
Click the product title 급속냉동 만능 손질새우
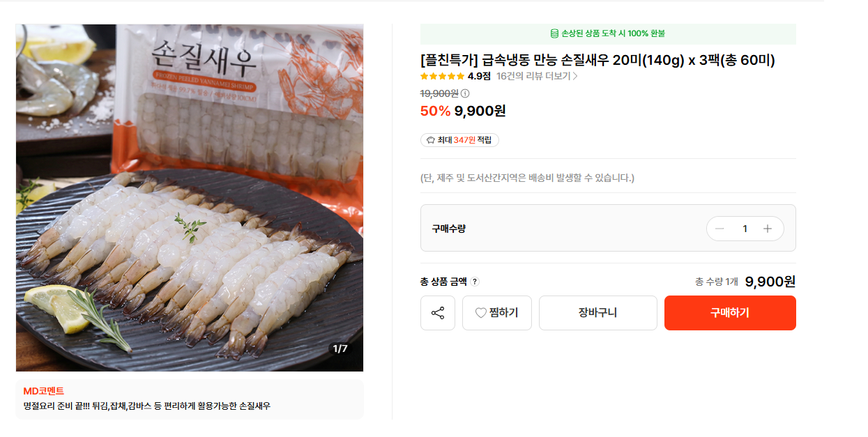coord(597,60)
